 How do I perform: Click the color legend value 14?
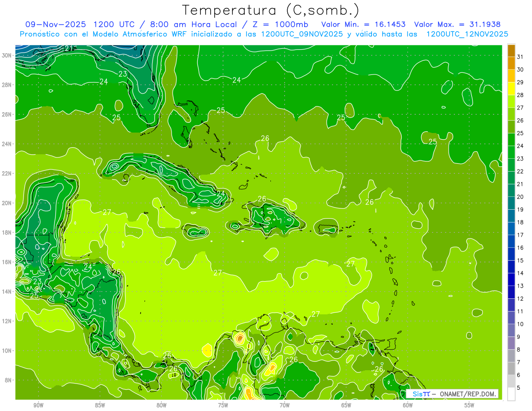point(520,274)
